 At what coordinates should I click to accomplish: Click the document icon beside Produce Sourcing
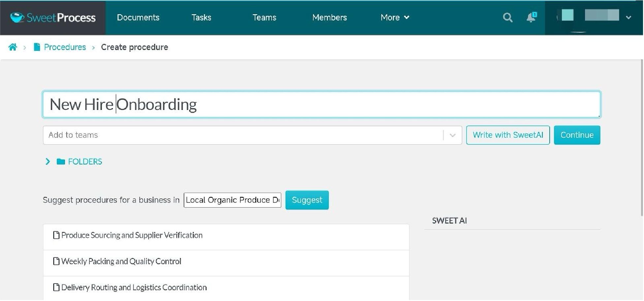pos(56,235)
